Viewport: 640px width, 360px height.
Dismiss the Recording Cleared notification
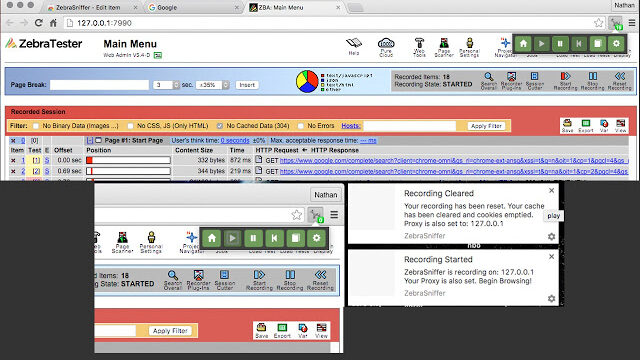[551, 191]
